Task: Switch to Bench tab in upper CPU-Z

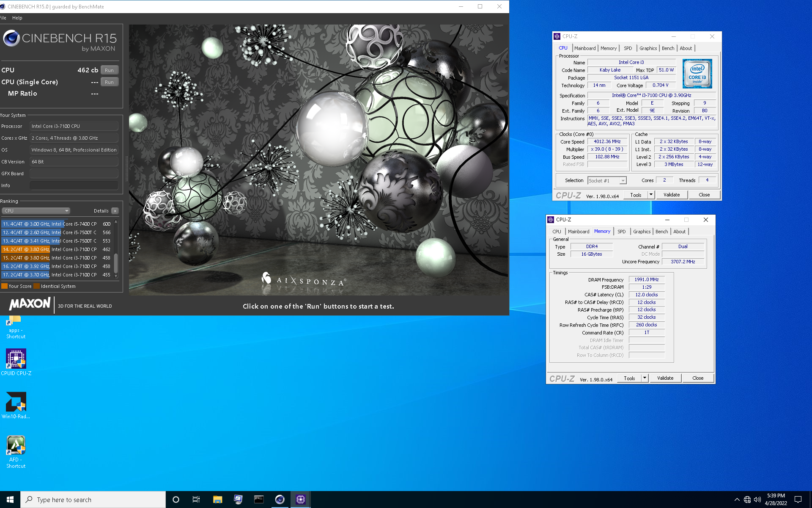Action: tap(668, 48)
